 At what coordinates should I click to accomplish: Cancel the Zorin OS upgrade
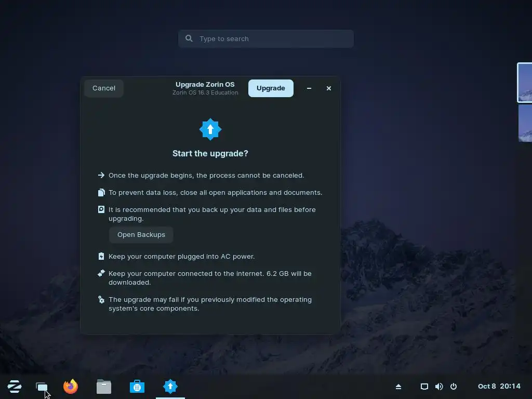click(x=104, y=88)
